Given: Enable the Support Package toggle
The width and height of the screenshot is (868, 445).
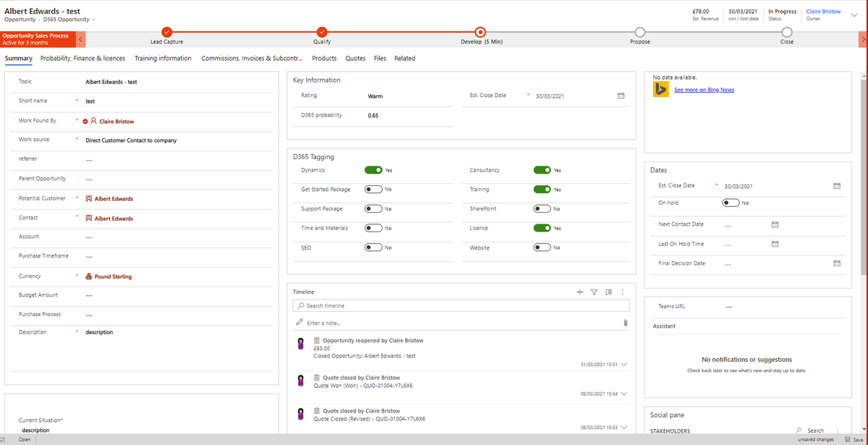Looking at the screenshot, I should [x=373, y=209].
